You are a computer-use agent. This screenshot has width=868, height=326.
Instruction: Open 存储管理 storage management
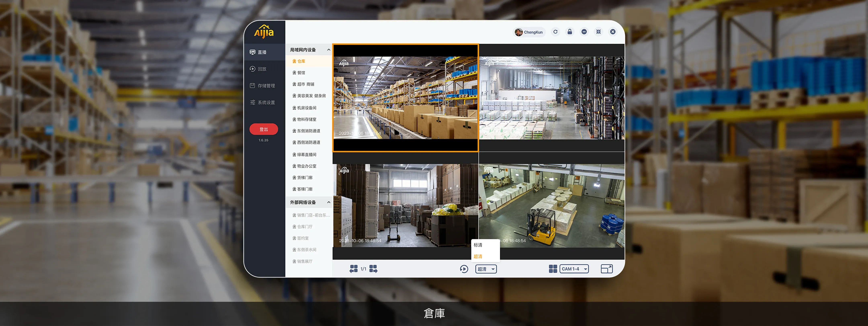click(266, 86)
